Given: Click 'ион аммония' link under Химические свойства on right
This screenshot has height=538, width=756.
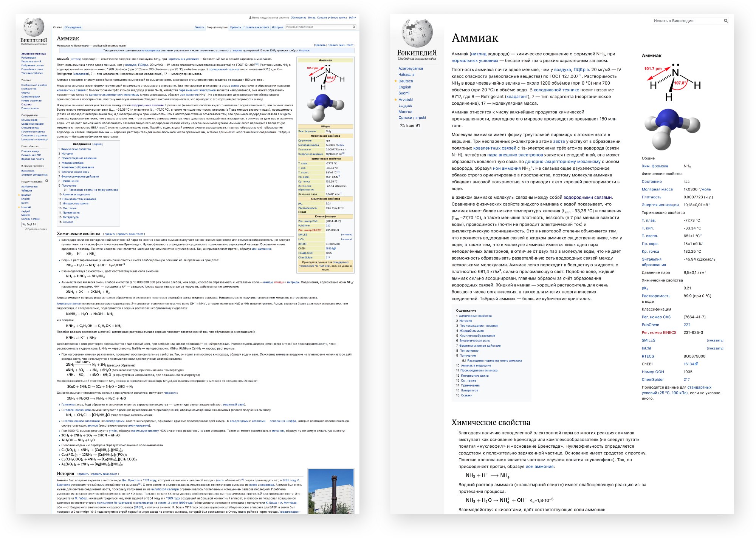Looking at the screenshot, I should point(539,467).
